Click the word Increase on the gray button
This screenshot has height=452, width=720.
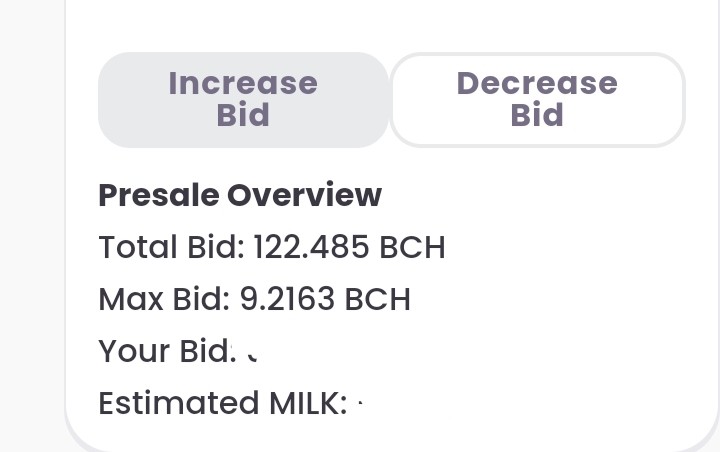[243, 83]
